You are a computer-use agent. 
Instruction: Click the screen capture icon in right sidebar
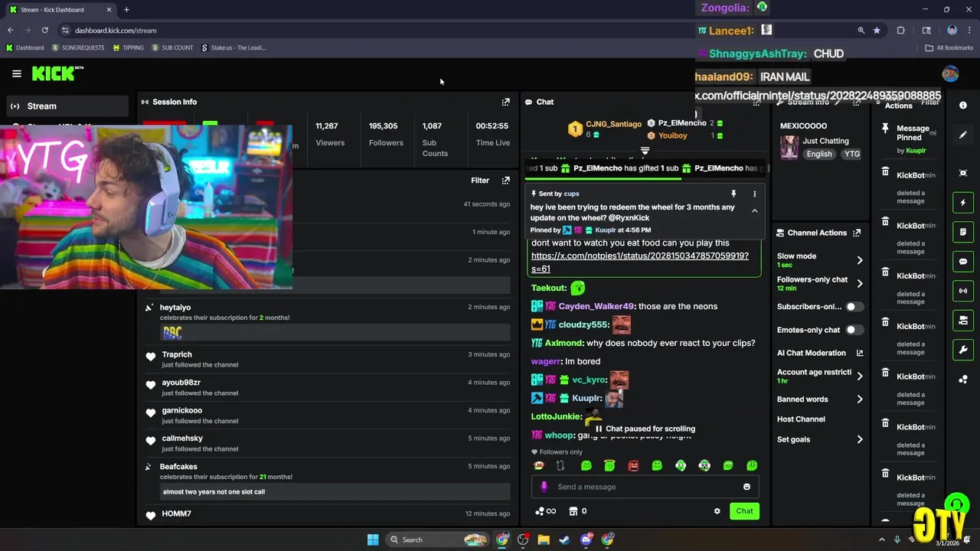(963, 174)
